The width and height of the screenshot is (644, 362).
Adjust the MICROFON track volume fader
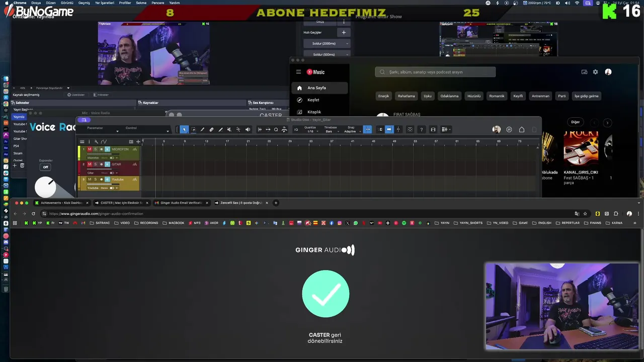(x=103, y=154)
